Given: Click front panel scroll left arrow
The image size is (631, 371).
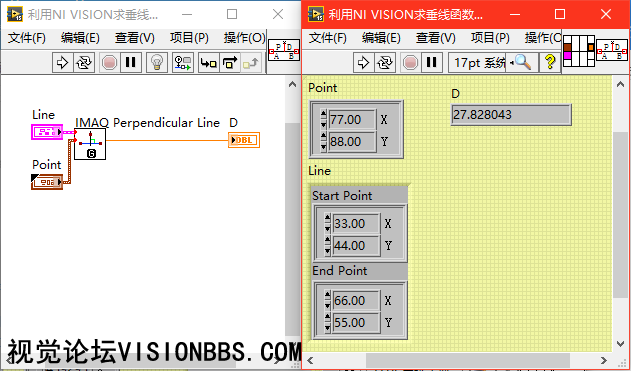Looking at the screenshot, I should 310,360.
